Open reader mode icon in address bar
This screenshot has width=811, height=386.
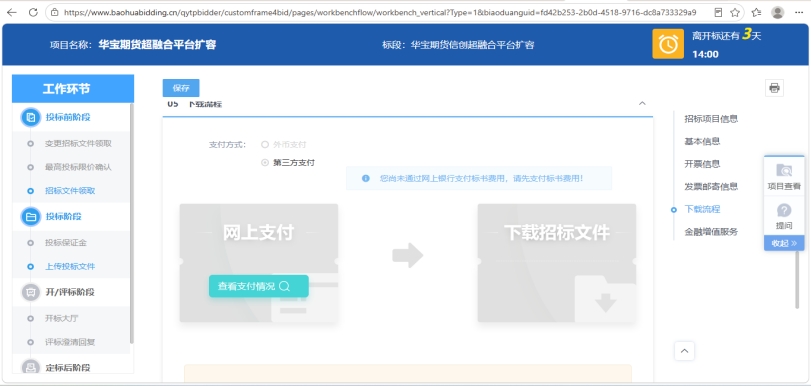pos(718,12)
